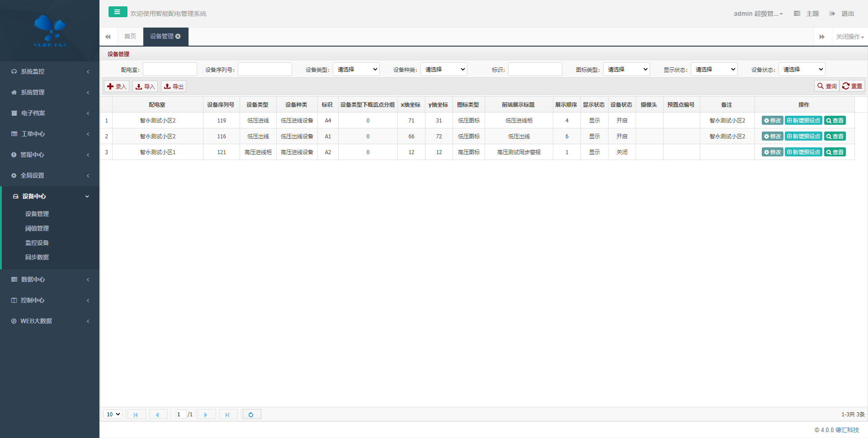Click the 主题 theme icon in header

(797, 14)
